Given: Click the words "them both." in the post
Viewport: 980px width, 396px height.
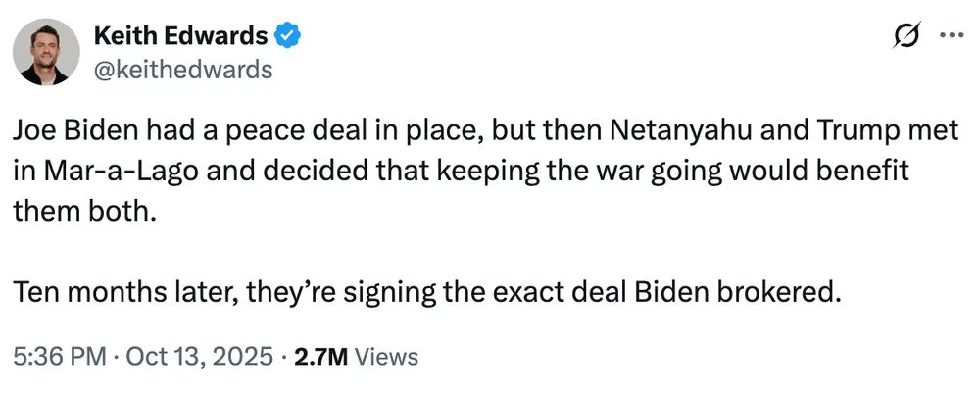Looking at the screenshot, I should (84, 209).
